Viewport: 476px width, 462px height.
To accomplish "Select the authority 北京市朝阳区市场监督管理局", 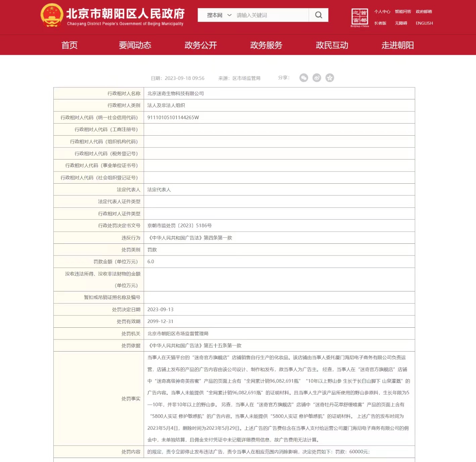I will 178,333.
